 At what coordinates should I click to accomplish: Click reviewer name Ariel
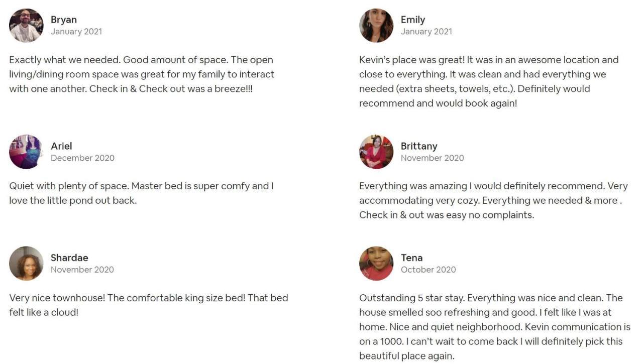coord(61,146)
